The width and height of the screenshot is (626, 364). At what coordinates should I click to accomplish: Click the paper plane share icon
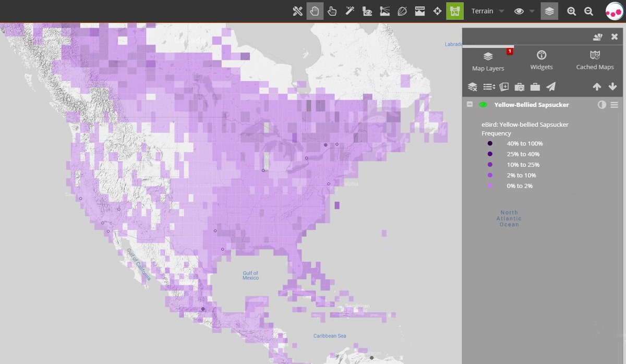point(551,87)
